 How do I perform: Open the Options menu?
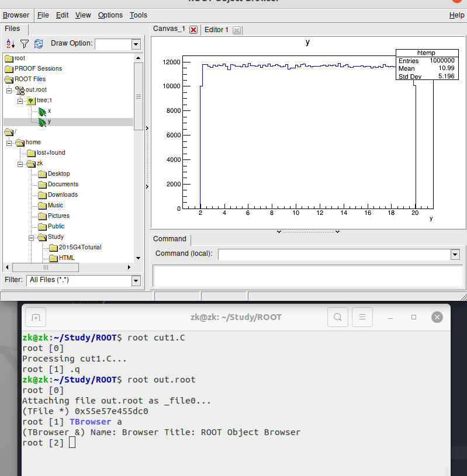110,15
